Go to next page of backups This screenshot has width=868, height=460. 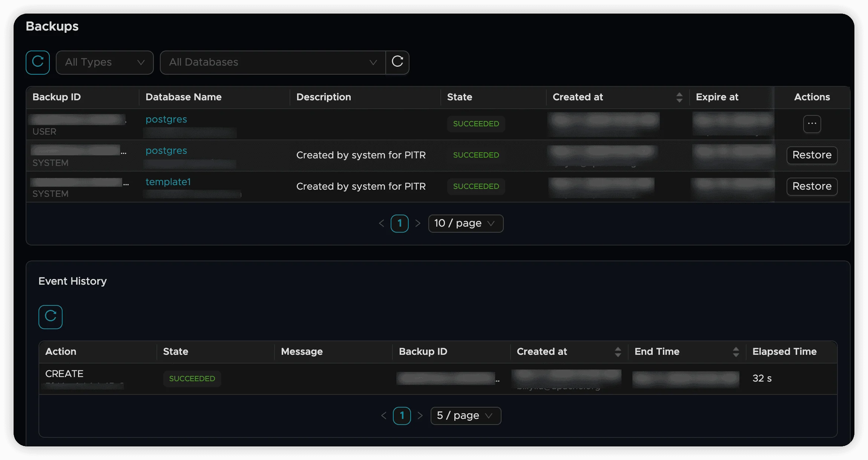418,224
